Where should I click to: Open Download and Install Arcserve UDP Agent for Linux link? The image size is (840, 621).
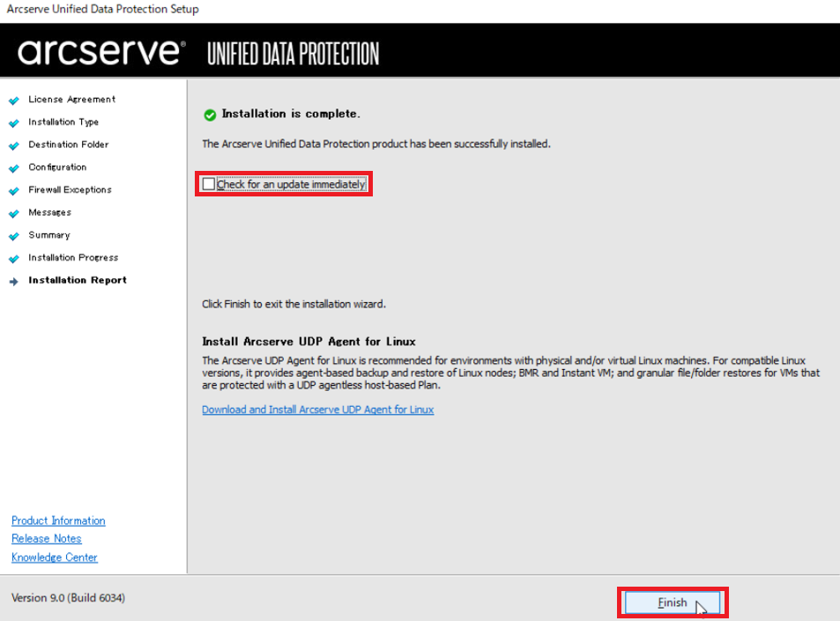[317, 410]
